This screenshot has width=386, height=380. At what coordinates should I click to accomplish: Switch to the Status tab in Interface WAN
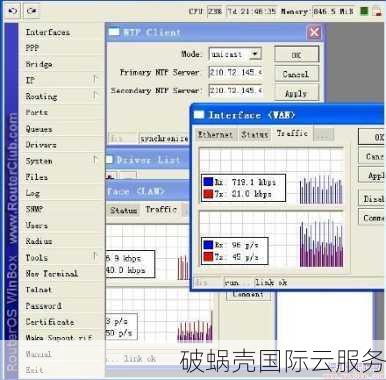click(255, 134)
